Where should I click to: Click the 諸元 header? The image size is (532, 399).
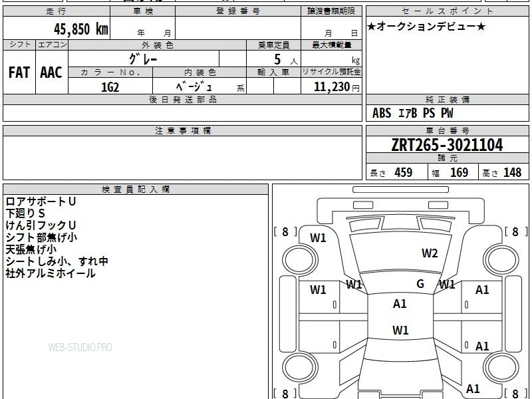pyautogui.click(x=447, y=158)
